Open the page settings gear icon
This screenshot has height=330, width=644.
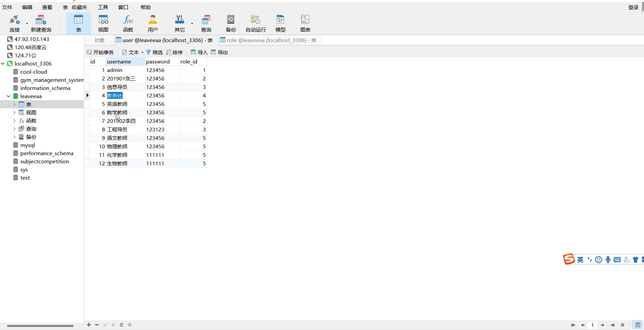coord(623,325)
